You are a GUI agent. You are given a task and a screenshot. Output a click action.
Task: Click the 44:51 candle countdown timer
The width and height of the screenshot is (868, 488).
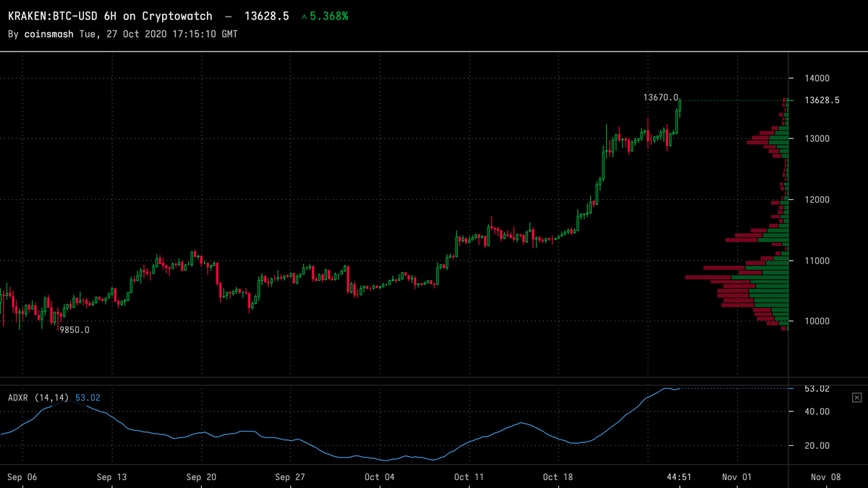pos(680,477)
